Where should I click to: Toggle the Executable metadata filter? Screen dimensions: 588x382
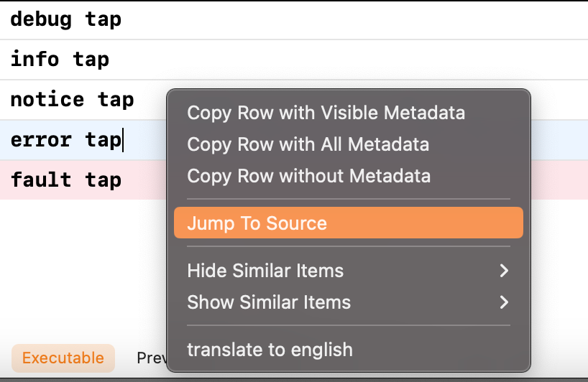pyautogui.click(x=63, y=358)
